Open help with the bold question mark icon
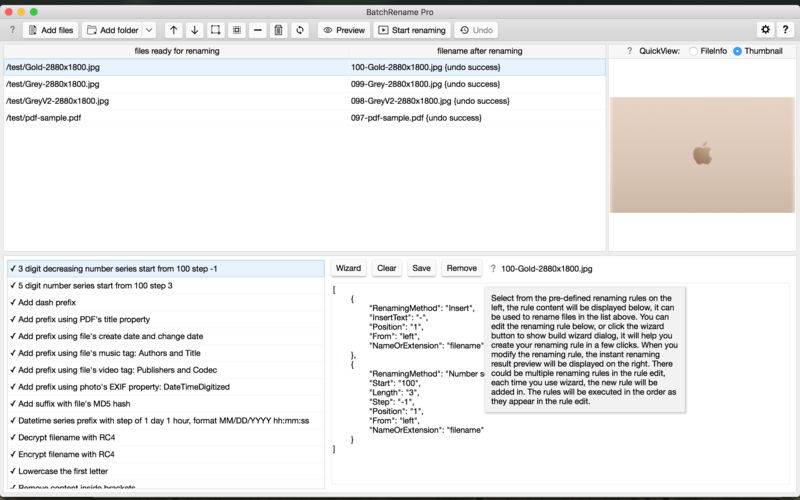This screenshot has height=500, width=800. click(x=785, y=30)
